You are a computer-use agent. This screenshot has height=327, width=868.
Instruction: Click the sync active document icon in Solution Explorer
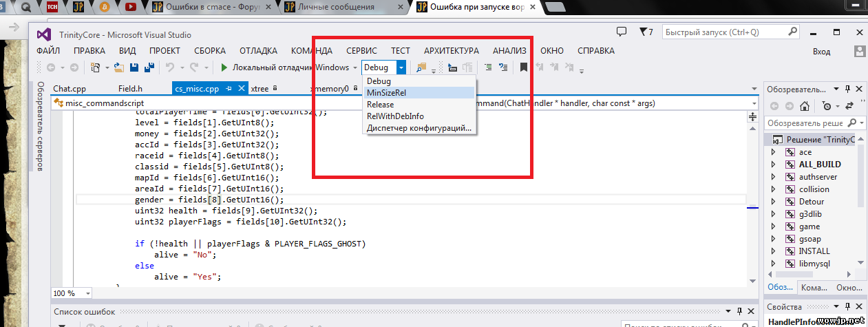(849, 106)
